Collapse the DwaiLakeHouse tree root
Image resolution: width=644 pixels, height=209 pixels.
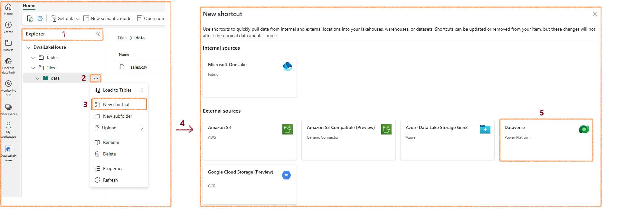pyautogui.click(x=28, y=47)
